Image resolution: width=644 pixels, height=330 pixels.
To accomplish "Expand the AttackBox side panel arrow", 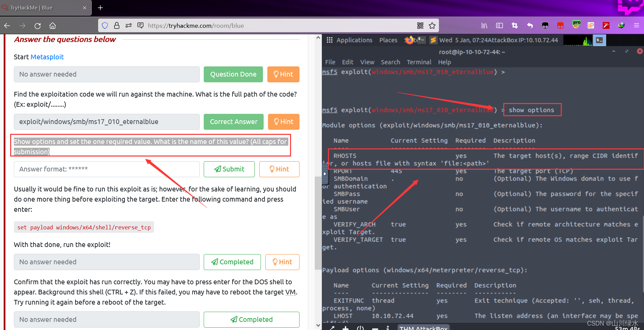I will tap(325, 174).
